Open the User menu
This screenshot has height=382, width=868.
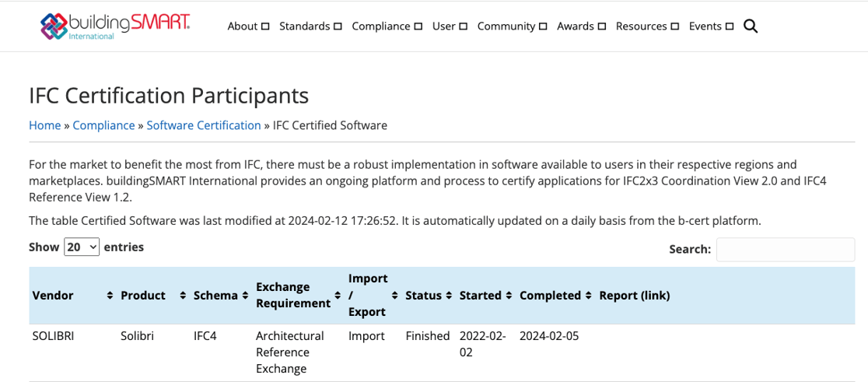[450, 26]
